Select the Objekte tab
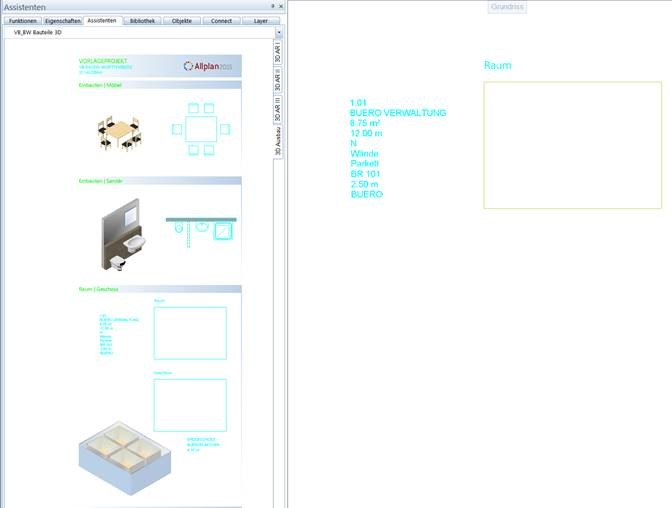Image resolution: width=672 pixels, height=508 pixels. pos(182,20)
